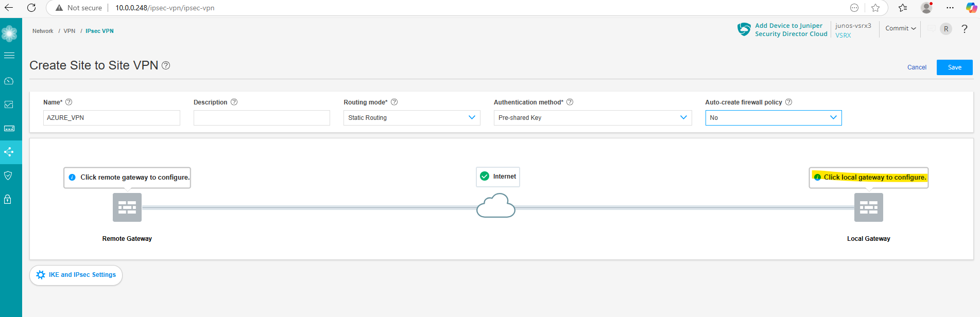
Task: Open browser favorites list icon
Action: pos(903,8)
